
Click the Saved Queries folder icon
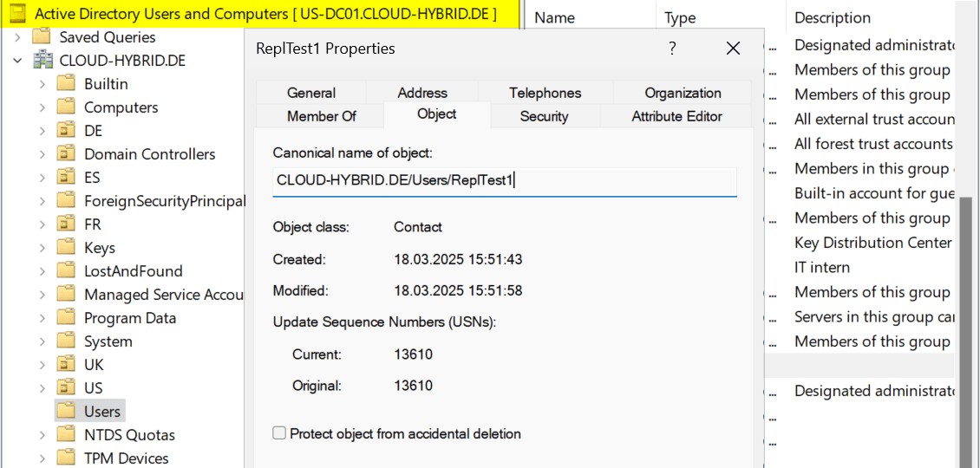click(x=42, y=37)
